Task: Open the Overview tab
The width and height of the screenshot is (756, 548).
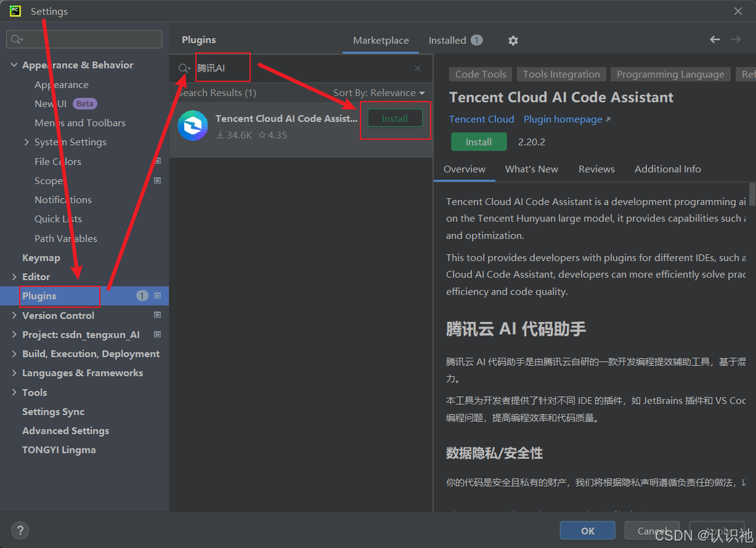Action: tap(465, 169)
